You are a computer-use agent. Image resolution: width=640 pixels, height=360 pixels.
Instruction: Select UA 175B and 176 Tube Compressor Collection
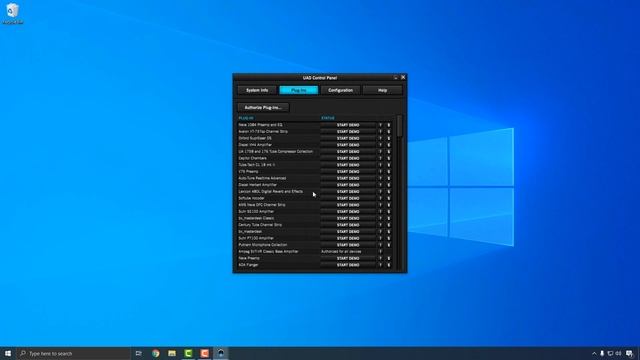pos(276,151)
